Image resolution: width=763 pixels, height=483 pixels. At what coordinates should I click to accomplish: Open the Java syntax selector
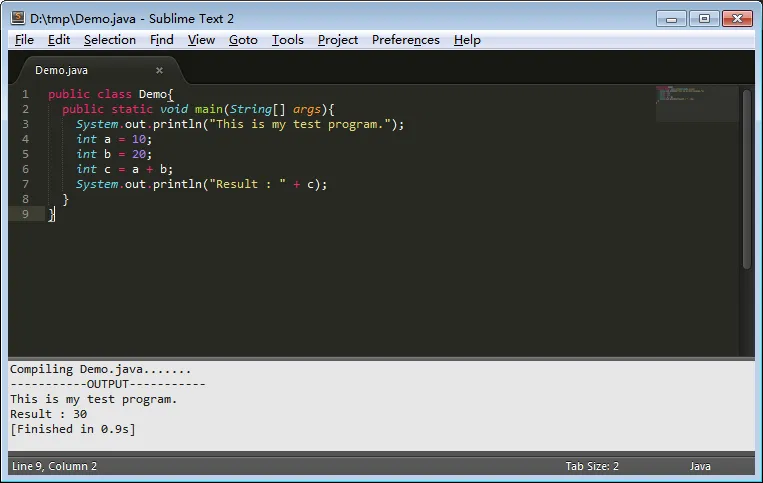coord(700,466)
